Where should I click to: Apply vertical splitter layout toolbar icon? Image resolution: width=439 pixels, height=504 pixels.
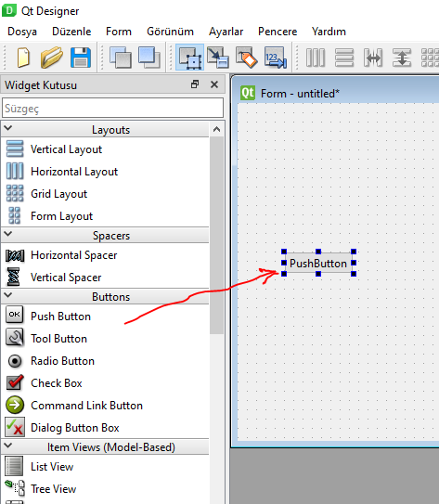pyautogui.click(x=402, y=58)
